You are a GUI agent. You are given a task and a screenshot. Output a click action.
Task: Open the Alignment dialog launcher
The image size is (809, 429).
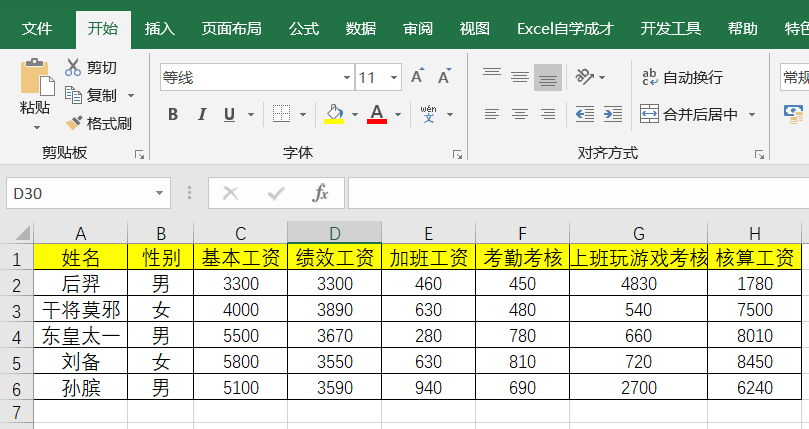pyautogui.click(x=759, y=154)
